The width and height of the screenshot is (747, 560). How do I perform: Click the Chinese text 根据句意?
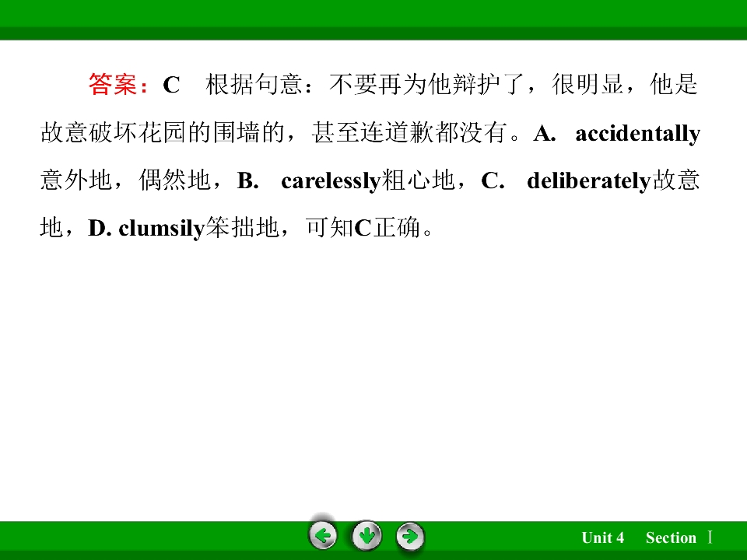pyautogui.click(x=254, y=84)
